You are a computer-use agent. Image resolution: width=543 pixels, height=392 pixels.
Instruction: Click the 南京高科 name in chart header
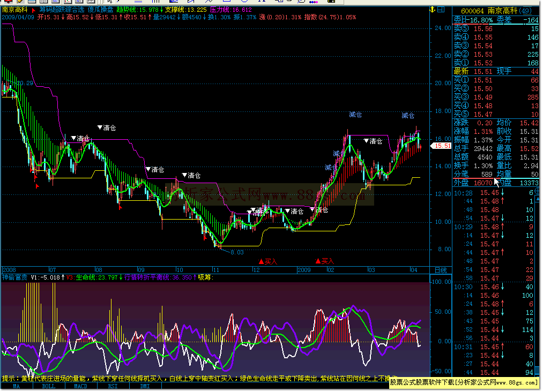14,10
